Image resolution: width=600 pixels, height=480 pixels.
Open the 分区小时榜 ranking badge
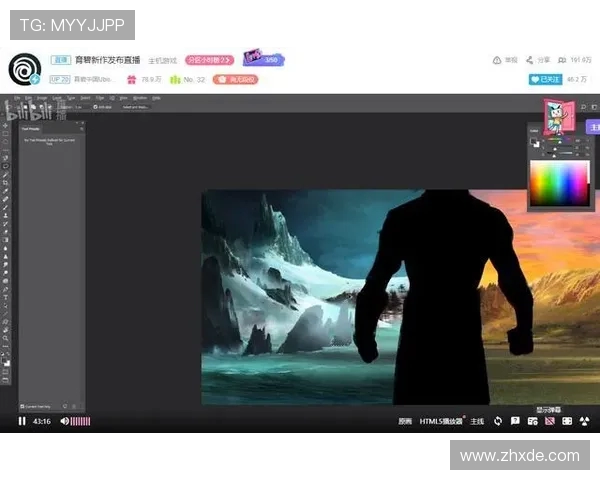(x=208, y=60)
